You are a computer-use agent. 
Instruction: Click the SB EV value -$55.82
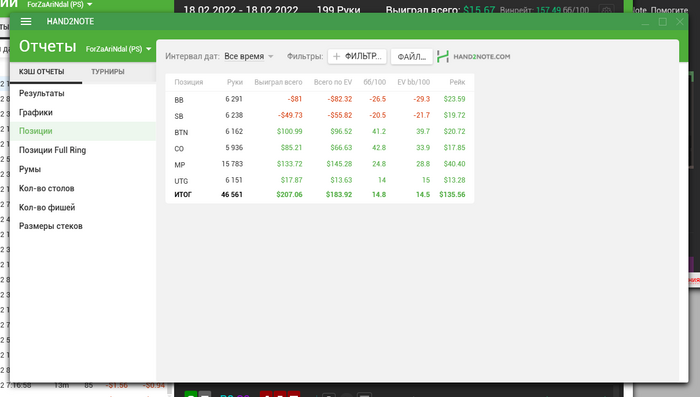coord(340,115)
